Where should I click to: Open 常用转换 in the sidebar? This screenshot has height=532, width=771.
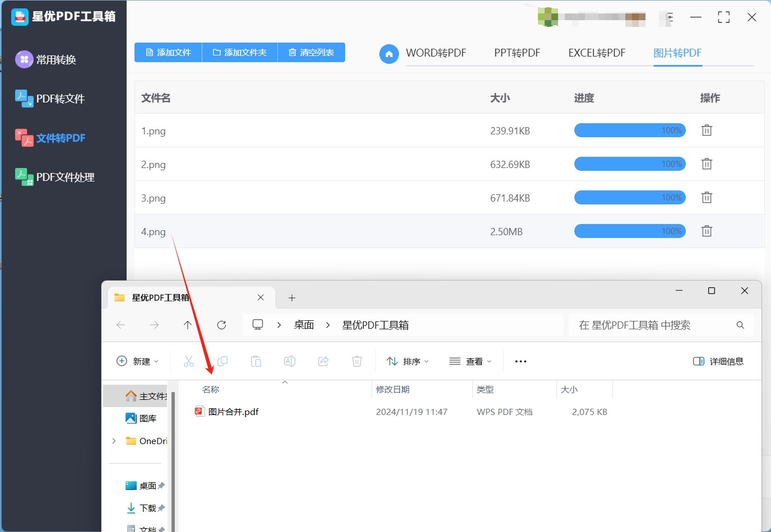[x=46, y=59]
